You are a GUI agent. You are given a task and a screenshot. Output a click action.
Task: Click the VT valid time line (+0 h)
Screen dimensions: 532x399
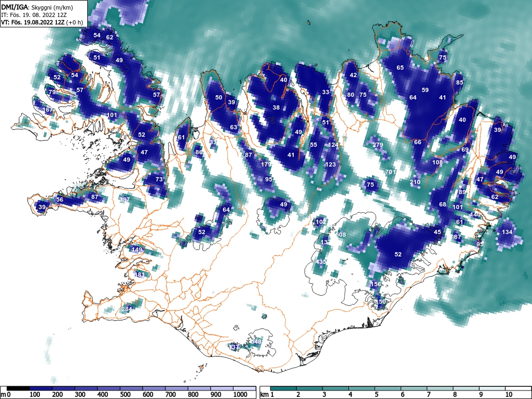pyautogui.click(x=41, y=22)
